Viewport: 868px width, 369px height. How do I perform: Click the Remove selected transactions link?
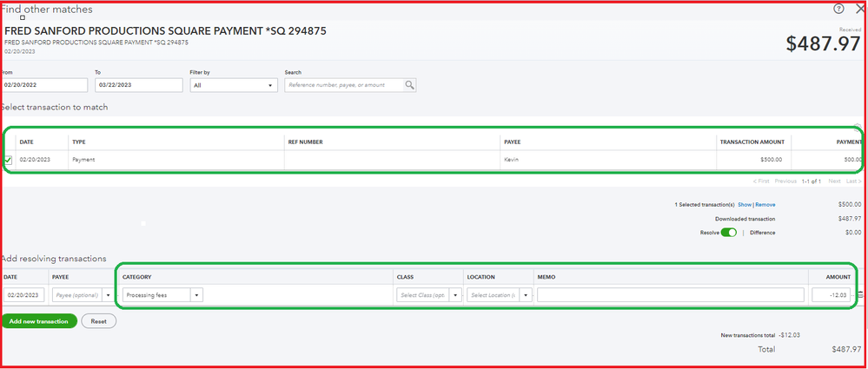pyautogui.click(x=765, y=205)
